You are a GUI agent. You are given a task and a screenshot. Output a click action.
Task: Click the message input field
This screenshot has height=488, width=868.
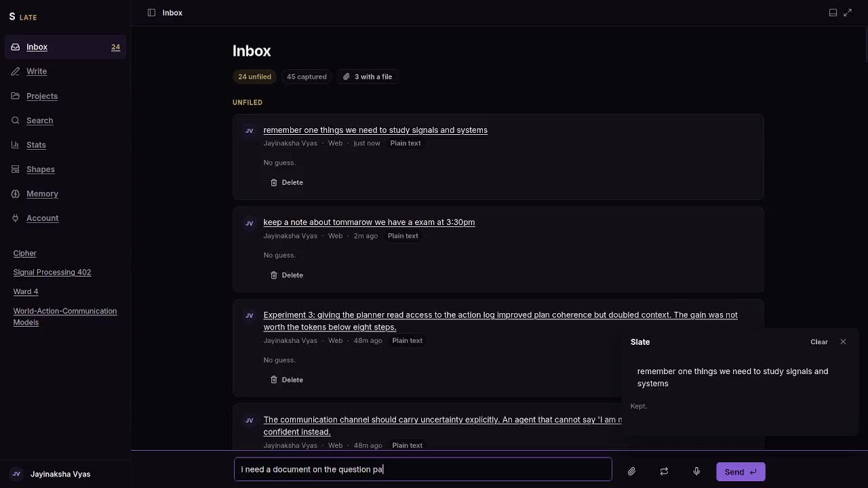click(423, 469)
